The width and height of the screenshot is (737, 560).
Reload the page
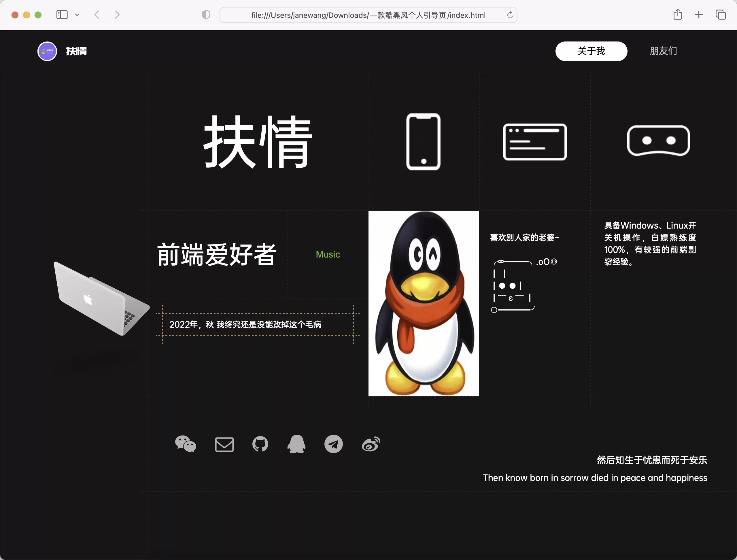coord(510,15)
